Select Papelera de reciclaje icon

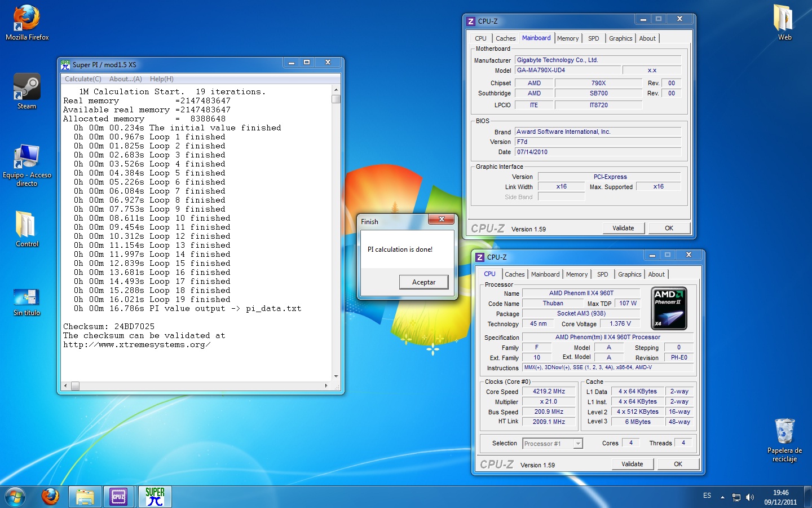[x=784, y=440]
